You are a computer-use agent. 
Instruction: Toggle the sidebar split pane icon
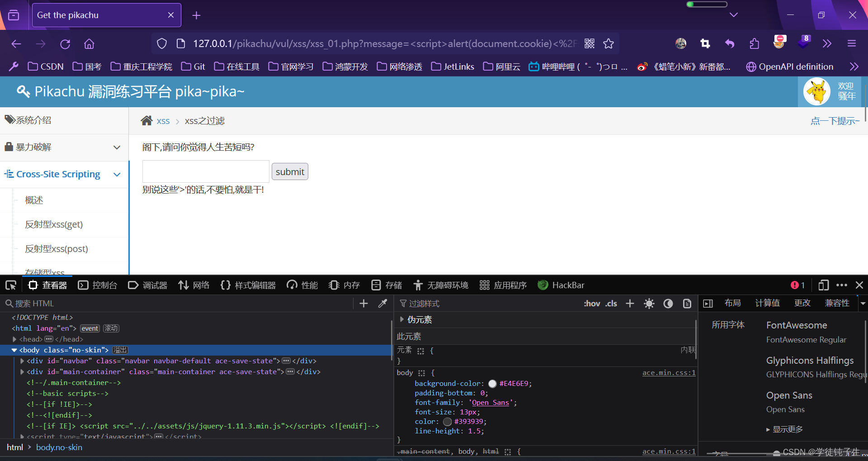point(708,304)
